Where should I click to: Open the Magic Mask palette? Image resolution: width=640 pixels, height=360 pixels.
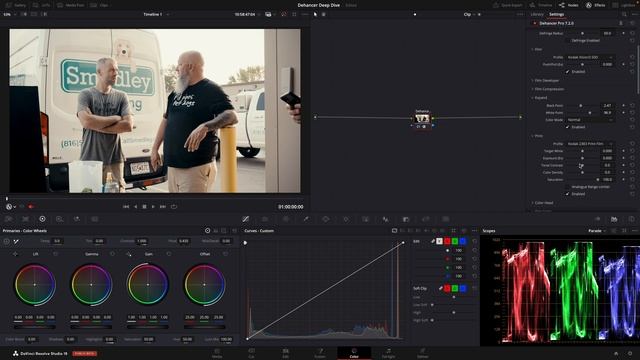coord(365,219)
